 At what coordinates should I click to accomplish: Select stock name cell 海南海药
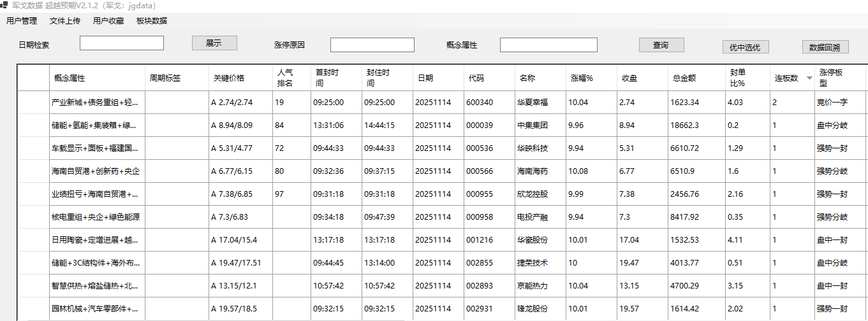point(540,171)
